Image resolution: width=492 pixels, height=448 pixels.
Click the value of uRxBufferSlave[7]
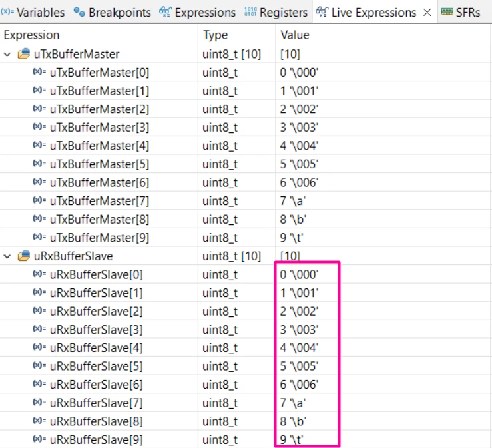click(292, 403)
